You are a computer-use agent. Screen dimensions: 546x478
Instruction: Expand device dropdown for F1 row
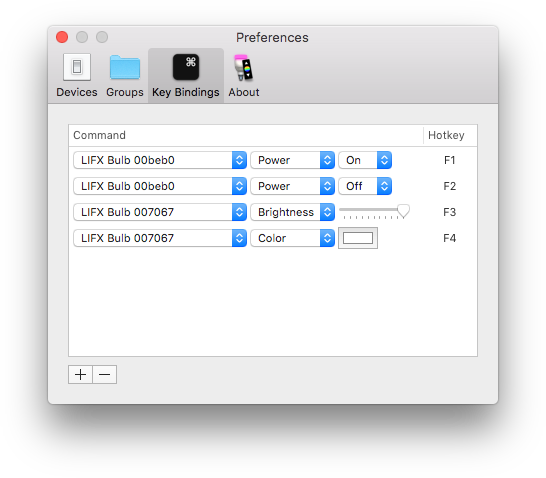(160, 160)
